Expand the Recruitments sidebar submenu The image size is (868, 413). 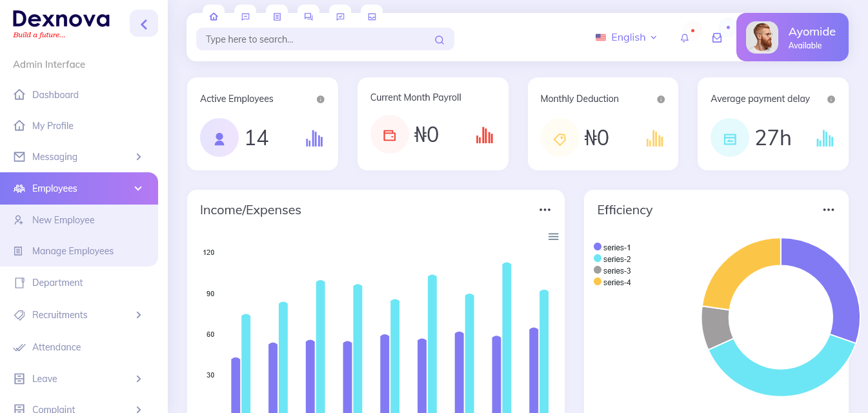click(138, 315)
